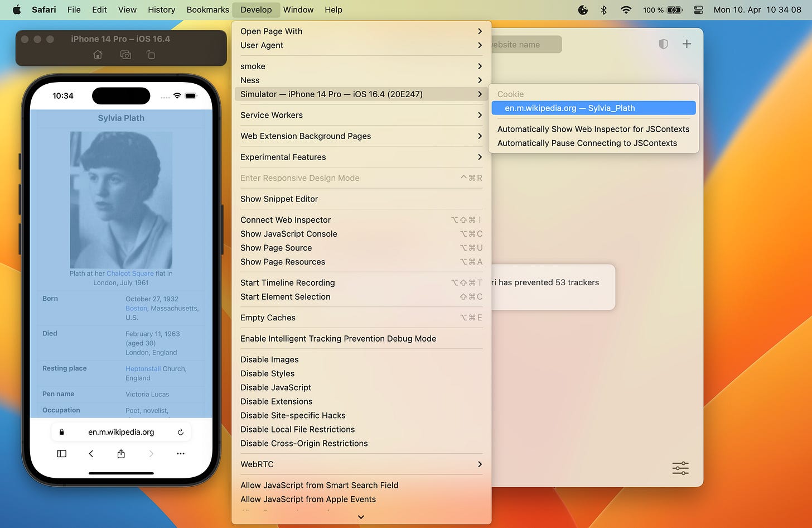Choose Show JavaScript Console
This screenshot has height=528, width=812.
[361, 234]
